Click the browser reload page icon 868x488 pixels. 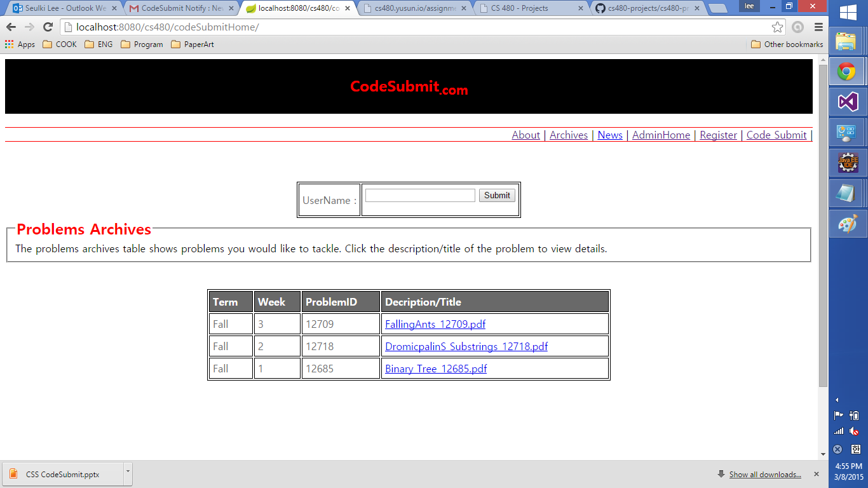tap(48, 27)
